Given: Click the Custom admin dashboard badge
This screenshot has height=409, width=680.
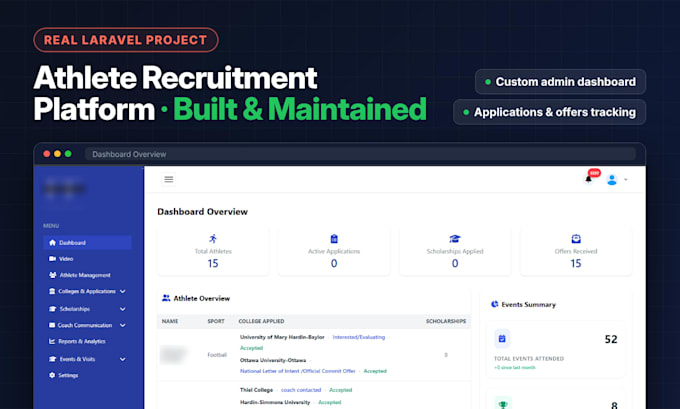Looking at the screenshot, I should (560, 82).
